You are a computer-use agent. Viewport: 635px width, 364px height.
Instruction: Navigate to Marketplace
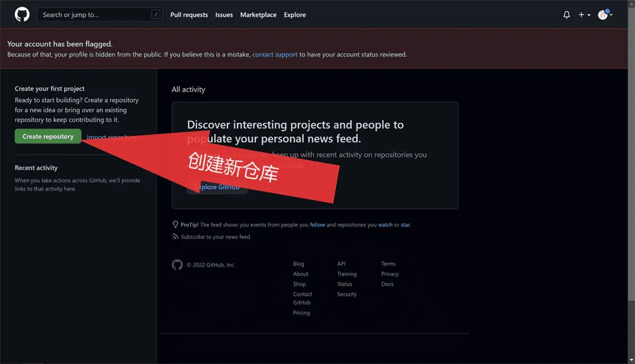click(x=258, y=15)
